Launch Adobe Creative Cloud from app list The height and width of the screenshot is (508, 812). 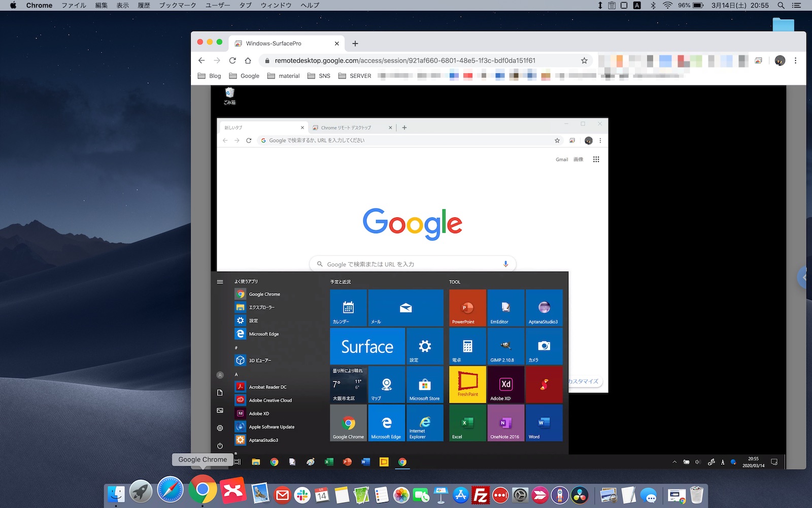click(x=263, y=400)
